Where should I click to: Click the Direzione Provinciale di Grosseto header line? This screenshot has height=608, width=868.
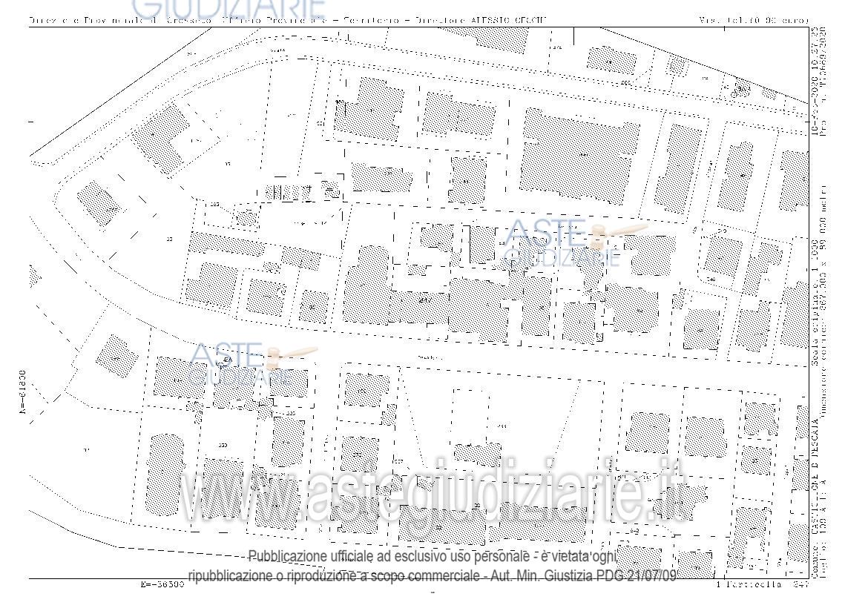point(288,20)
